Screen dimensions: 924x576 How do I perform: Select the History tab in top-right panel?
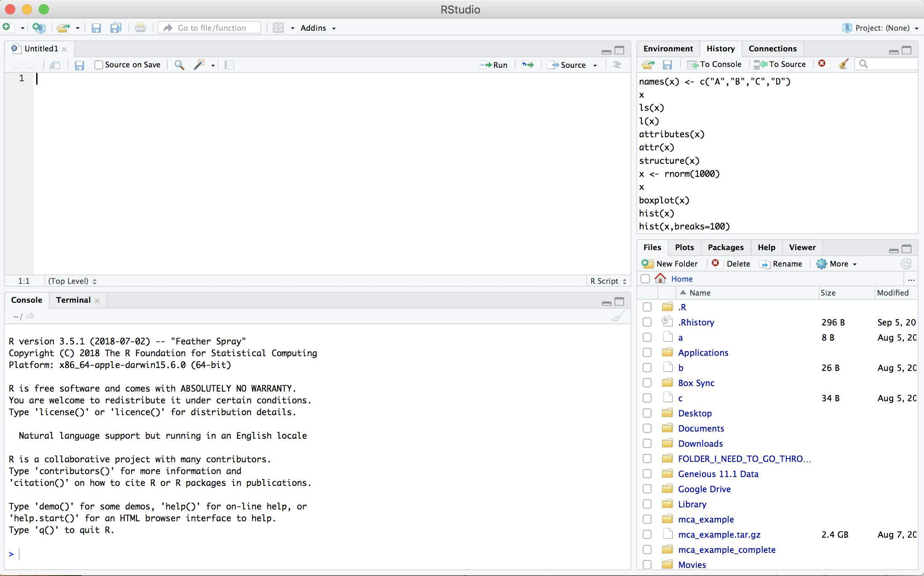click(x=720, y=48)
